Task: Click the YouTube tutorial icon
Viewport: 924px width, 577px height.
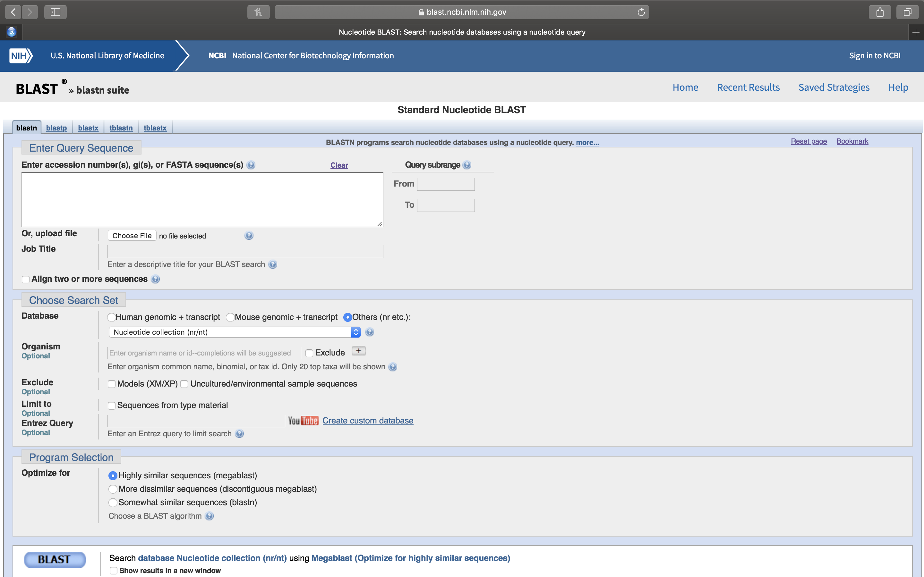Action: tap(303, 420)
